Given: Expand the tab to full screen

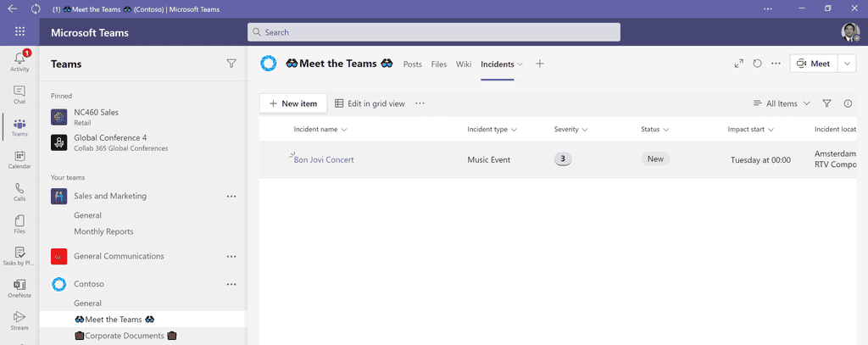Looking at the screenshot, I should [x=739, y=64].
